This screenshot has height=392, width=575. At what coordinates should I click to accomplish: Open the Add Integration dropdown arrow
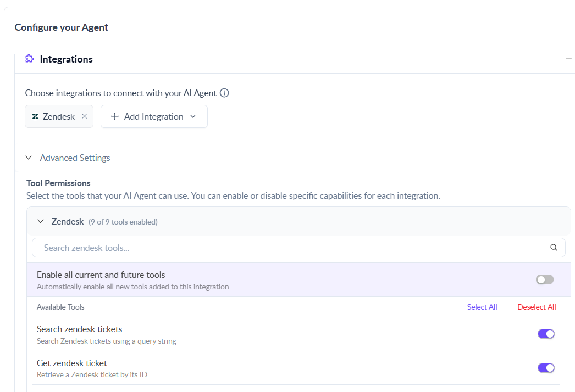(193, 116)
